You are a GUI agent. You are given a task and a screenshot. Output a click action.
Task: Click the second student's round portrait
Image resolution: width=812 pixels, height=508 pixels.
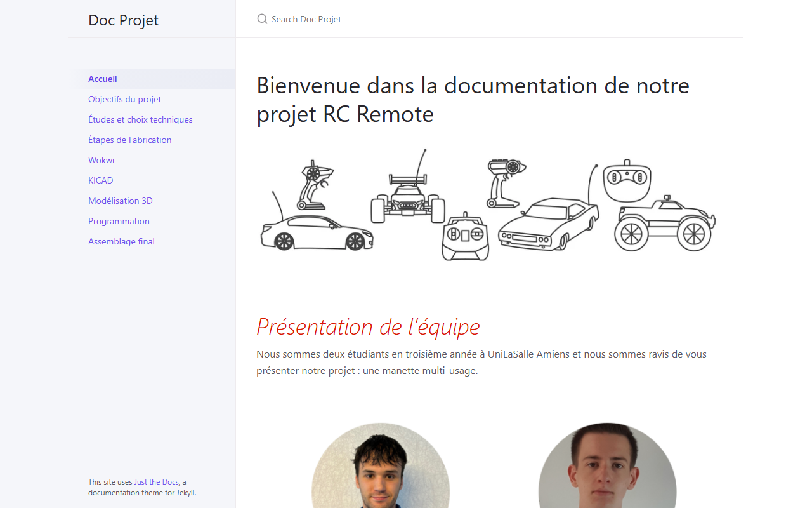[x=608, y=465]
